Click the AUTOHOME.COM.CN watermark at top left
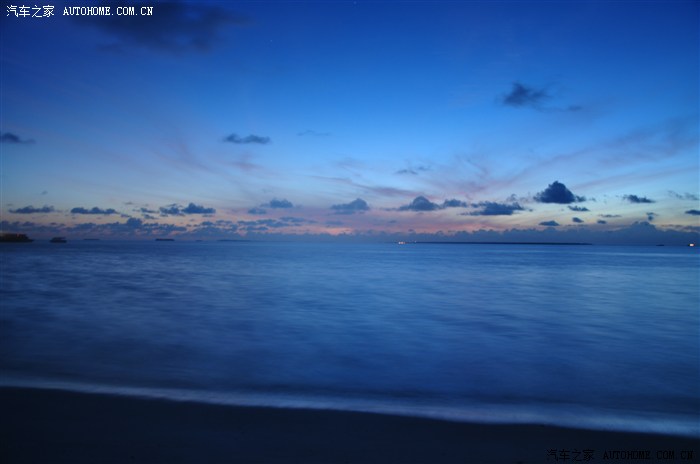The height and width of the screenshot is (464, 700). tap(108, 11)
